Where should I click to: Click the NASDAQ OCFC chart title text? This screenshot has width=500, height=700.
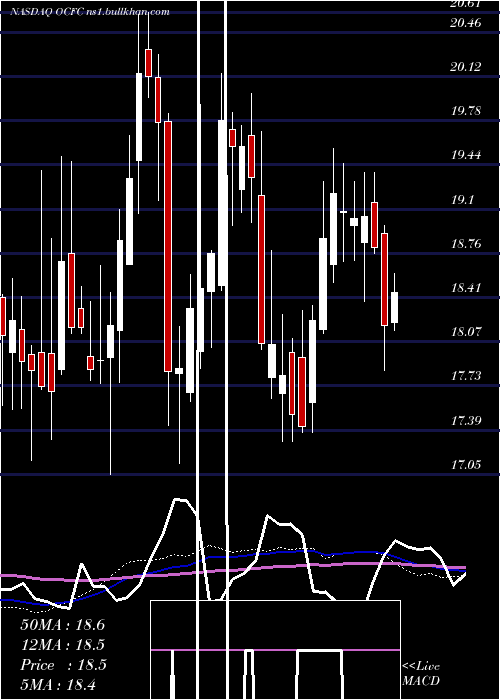[90, 12]
